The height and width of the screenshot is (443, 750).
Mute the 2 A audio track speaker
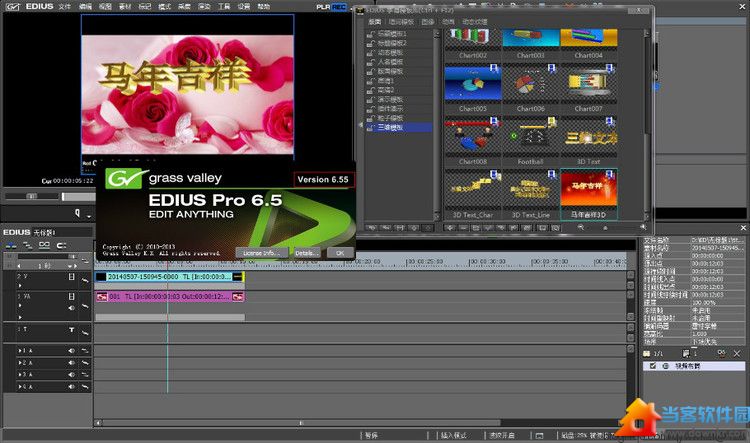71,363
